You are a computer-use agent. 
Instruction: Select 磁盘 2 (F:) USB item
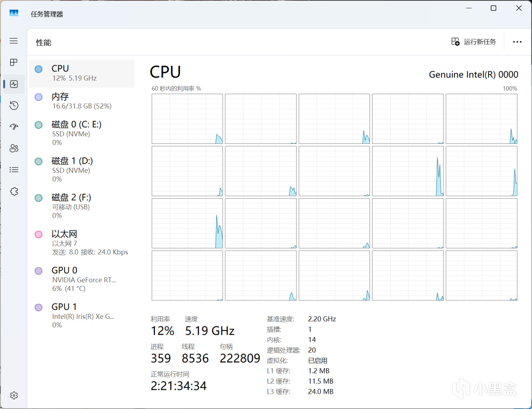pos(81,206)
